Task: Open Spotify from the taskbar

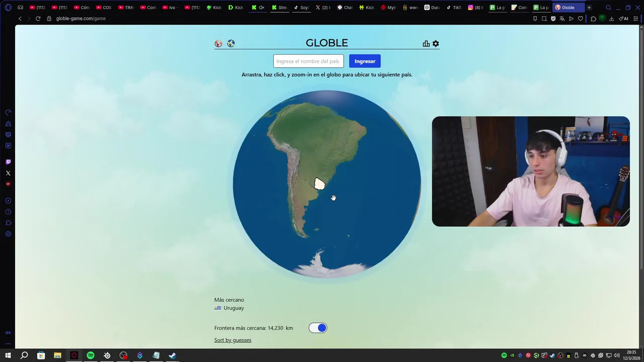Action: pos(91,355)
